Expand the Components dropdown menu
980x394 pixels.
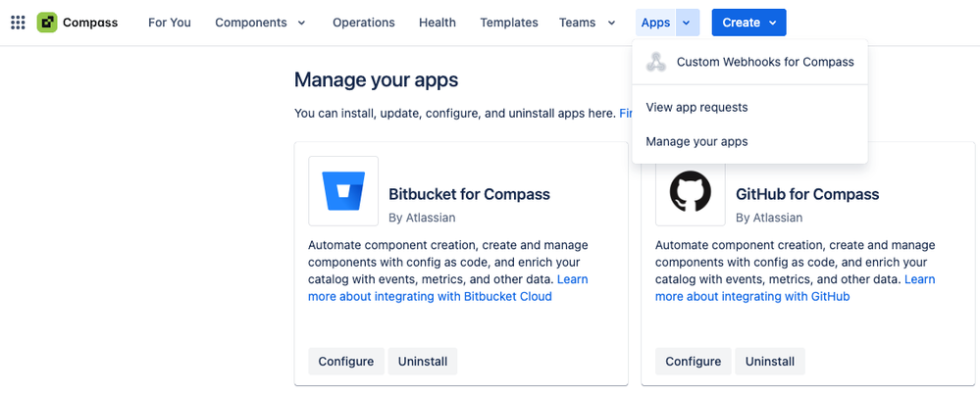tap(261, 23)
